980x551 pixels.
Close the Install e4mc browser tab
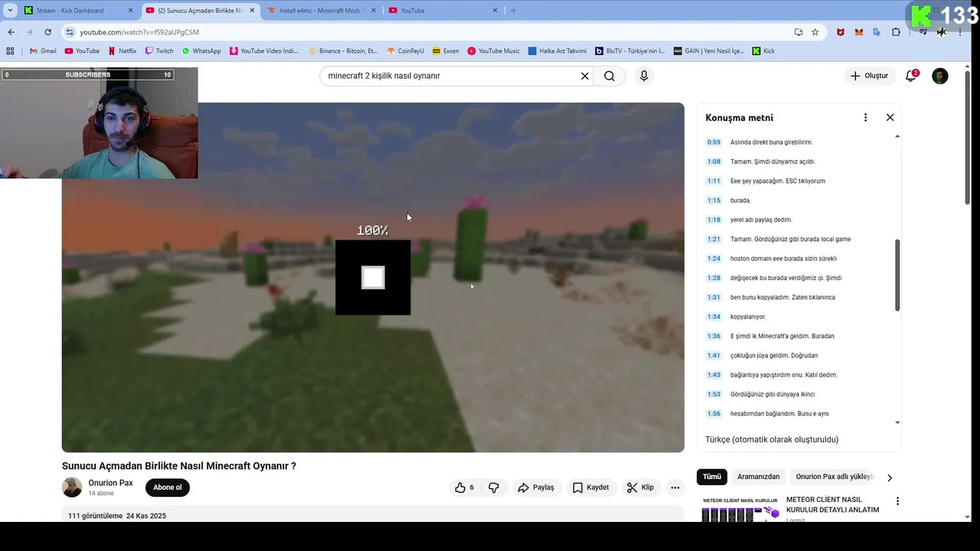click(374, 11)
